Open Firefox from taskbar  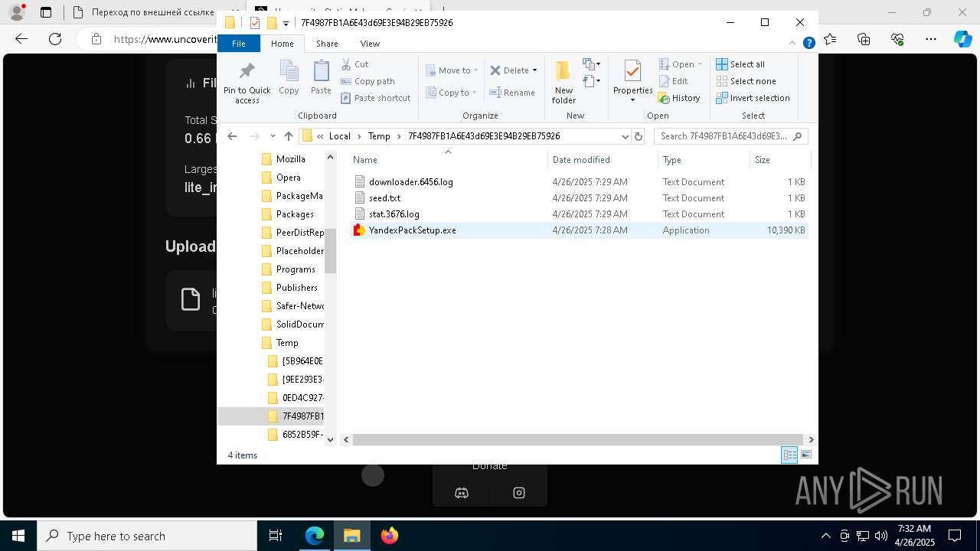tap(389, 536)
